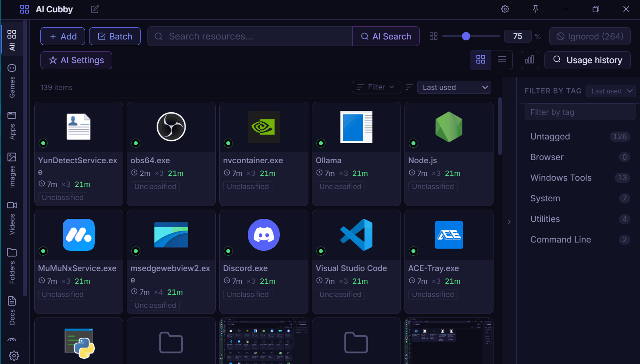640x364 pixels.
Task: Open settings gear in the title bar
Action: (505, 9)
